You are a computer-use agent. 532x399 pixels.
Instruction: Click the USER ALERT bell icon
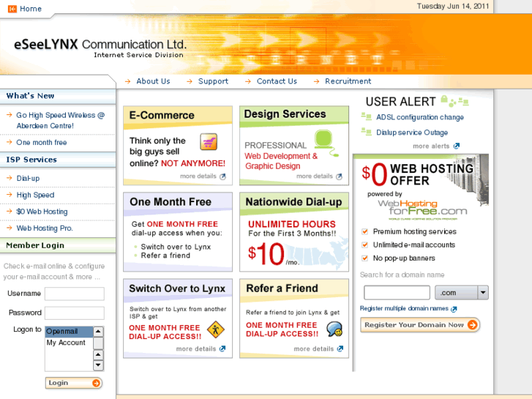click(444, 99)
